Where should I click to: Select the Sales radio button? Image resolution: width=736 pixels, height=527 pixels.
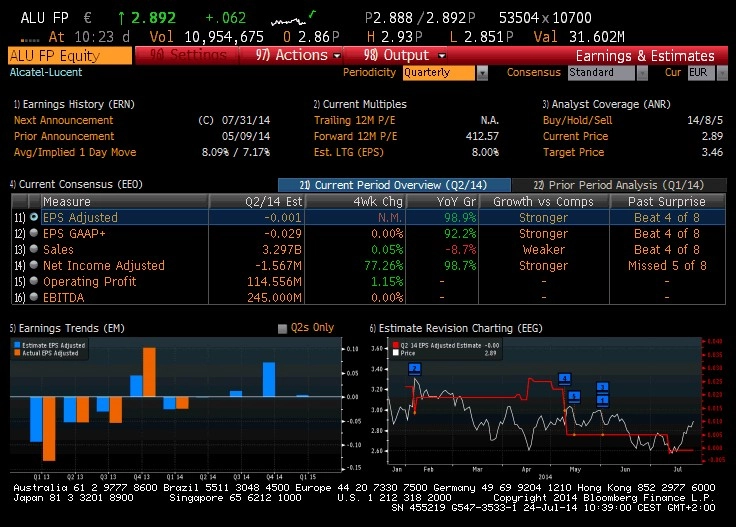pos(34,249)
